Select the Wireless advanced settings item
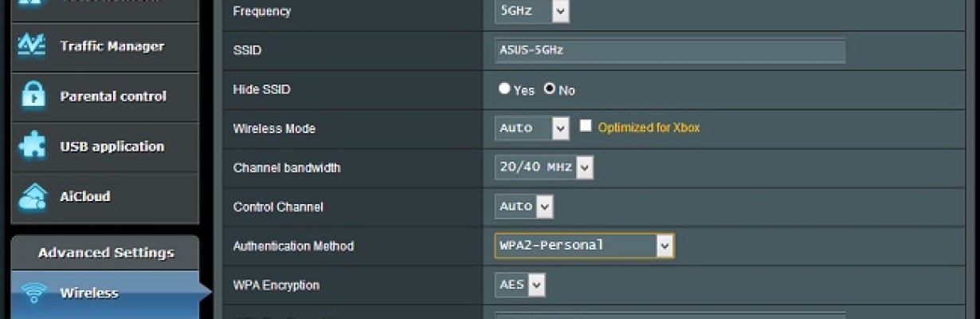 click(104, 293)
